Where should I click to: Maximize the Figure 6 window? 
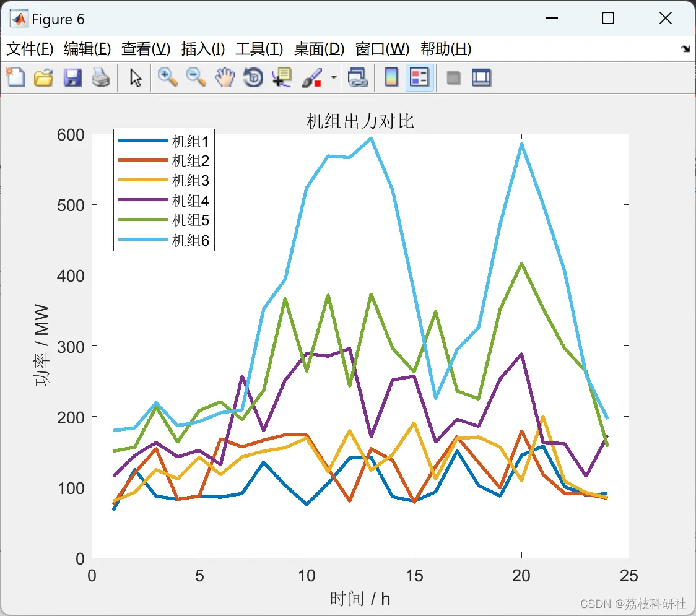[607, 18]
